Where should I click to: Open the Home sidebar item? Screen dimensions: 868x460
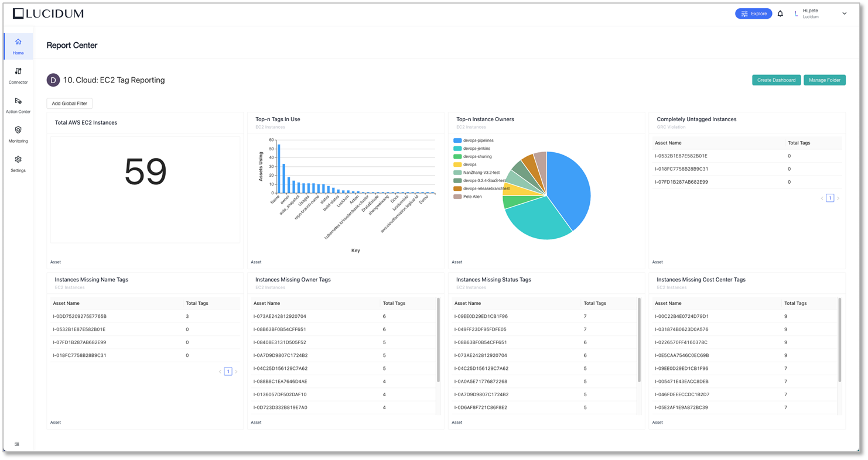pyautogui.click(x=18, y=46)
